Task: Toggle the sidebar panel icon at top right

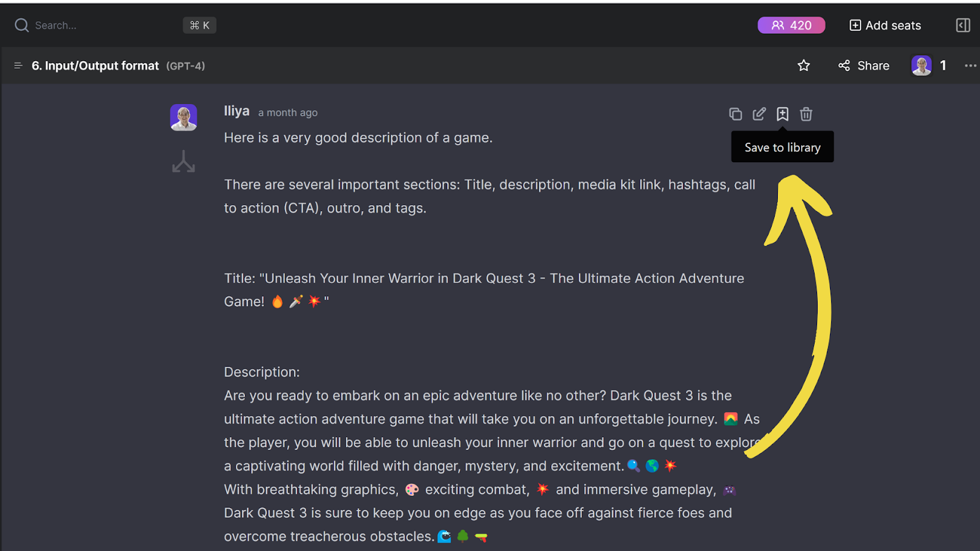Action: (x=963, y=25)
